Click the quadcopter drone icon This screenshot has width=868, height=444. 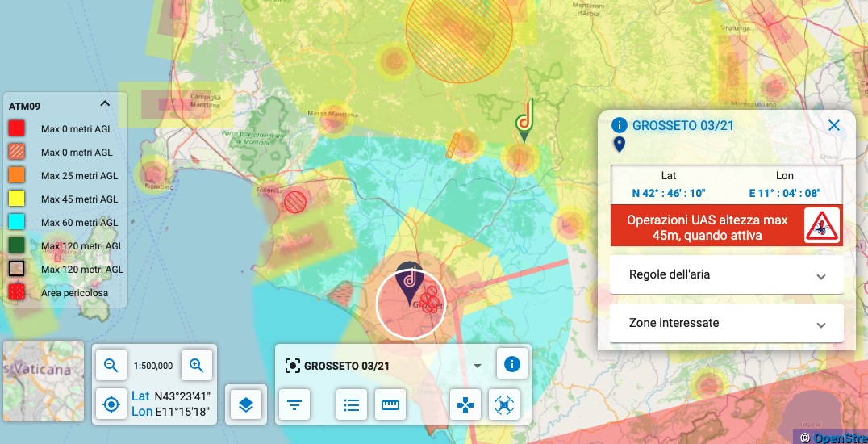click(504, 404)
